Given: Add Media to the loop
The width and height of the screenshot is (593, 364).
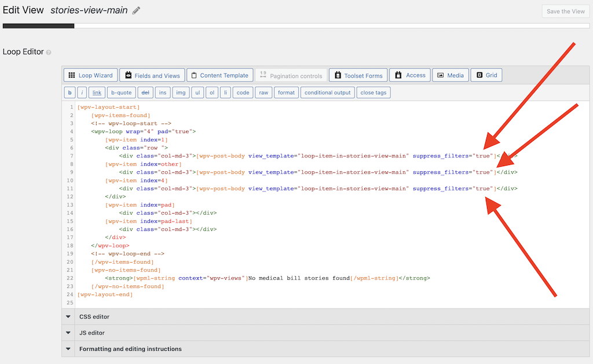Looking at the screenshot, I should click(x=451, y=75).
